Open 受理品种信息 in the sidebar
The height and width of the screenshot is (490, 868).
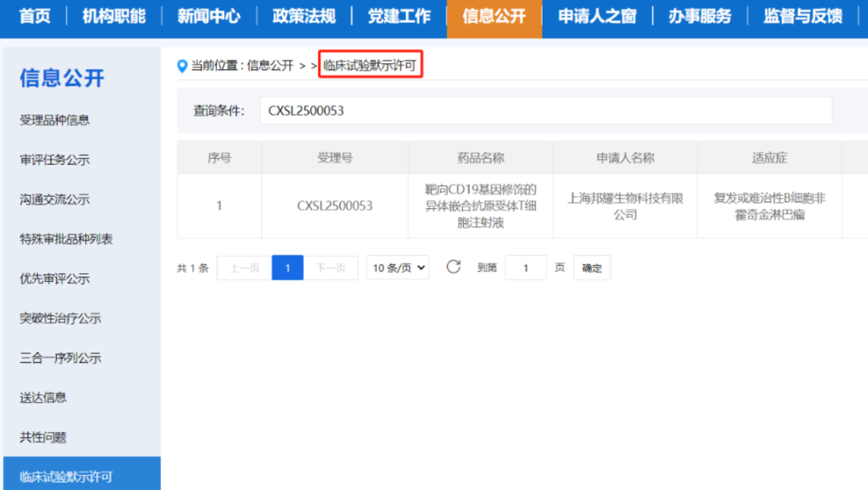pyautogui.click(x=55, y=120)
